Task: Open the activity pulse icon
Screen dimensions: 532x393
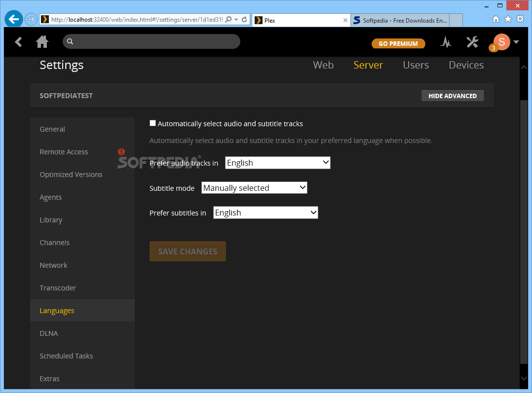Action: pos(446,42)
